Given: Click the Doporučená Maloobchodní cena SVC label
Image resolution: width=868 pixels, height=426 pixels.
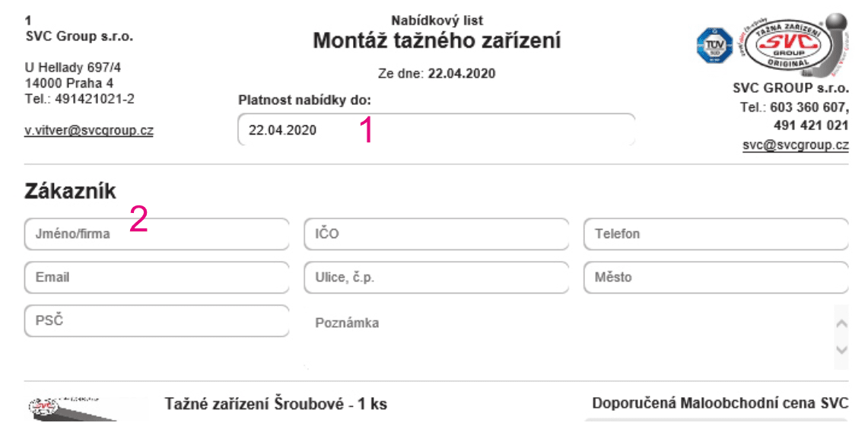Looking at the screenshot, I should tap(720, 404).
